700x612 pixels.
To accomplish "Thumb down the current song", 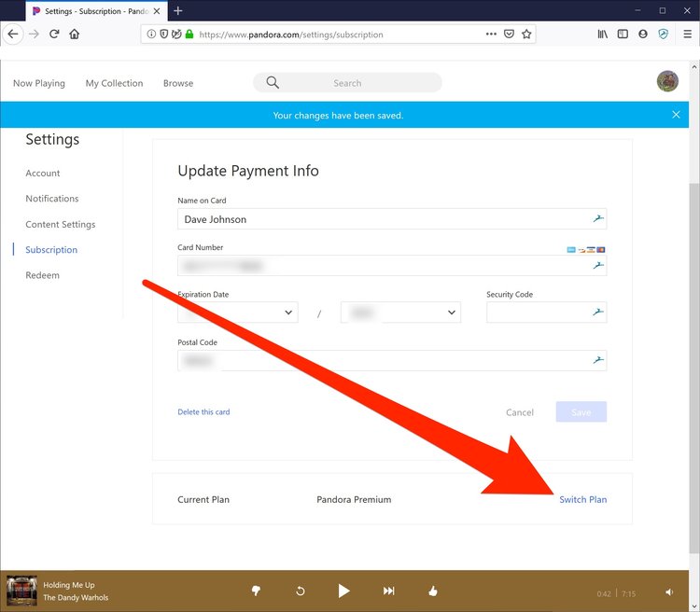I will pos(256,591).
